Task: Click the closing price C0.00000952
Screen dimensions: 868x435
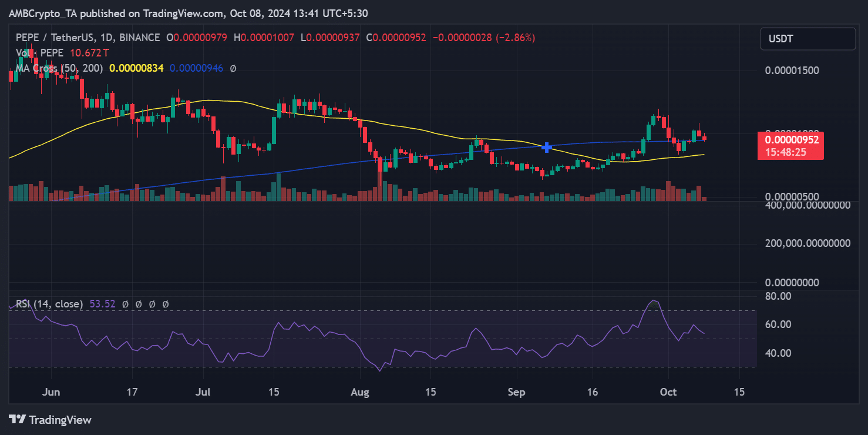Action: click(x=395, y=38)
